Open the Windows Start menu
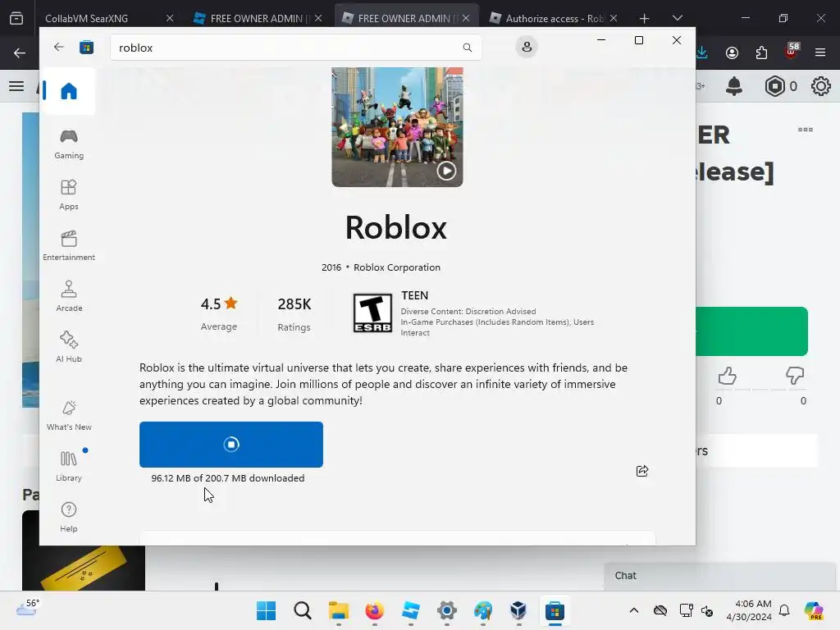The width and height of the screenshot is (840, 630). 267,610
